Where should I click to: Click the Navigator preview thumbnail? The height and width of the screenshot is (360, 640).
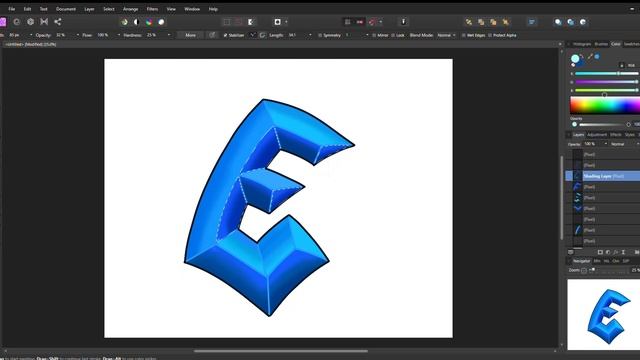point(604,315)
